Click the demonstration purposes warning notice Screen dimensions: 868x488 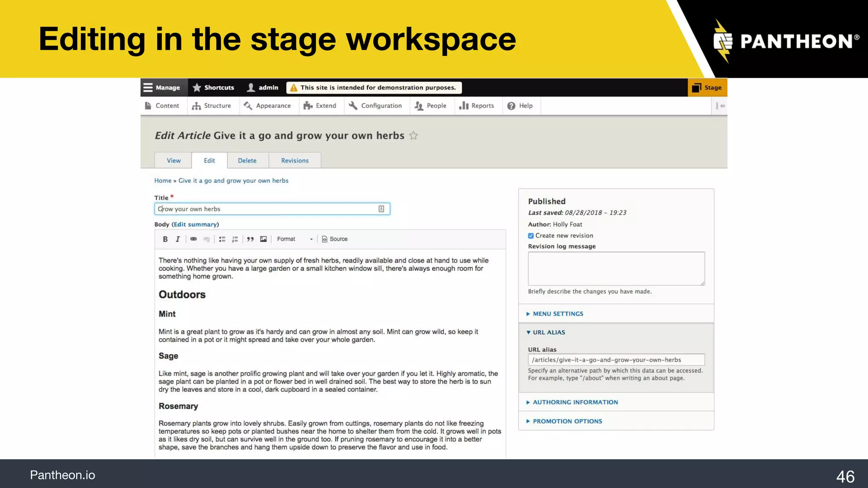[x=374, y=88]
